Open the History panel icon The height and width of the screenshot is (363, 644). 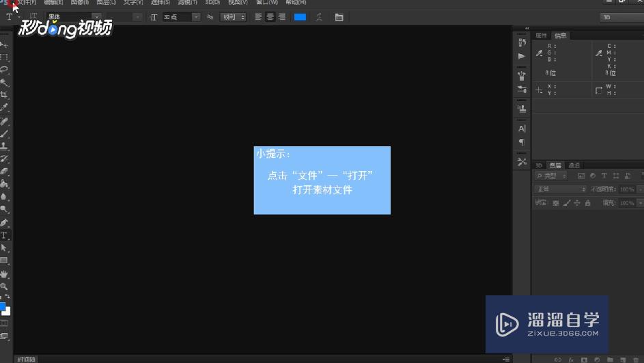coord(522,42)
